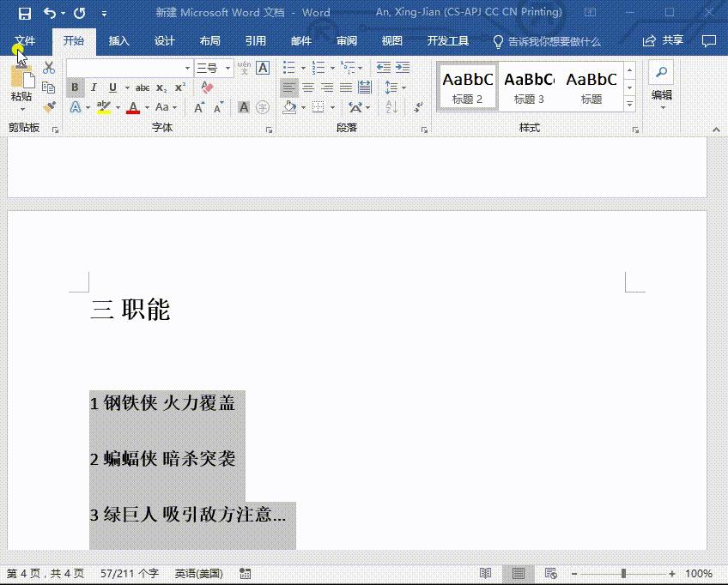Image resolution: width=728 pixels, height=585 pixels.
Task: Clear all formatting from selection
Action: (206, 86)
